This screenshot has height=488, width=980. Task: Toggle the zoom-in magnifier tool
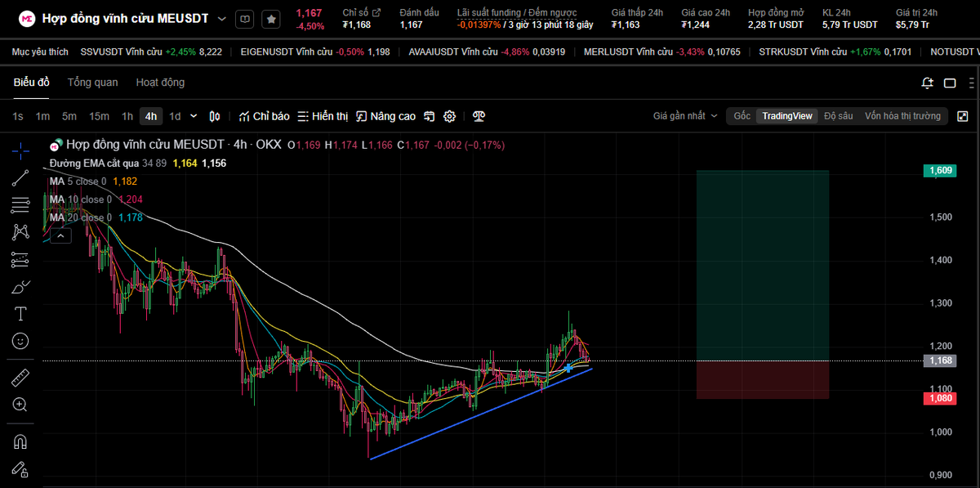pyautogui.click(x=20, y=404)
